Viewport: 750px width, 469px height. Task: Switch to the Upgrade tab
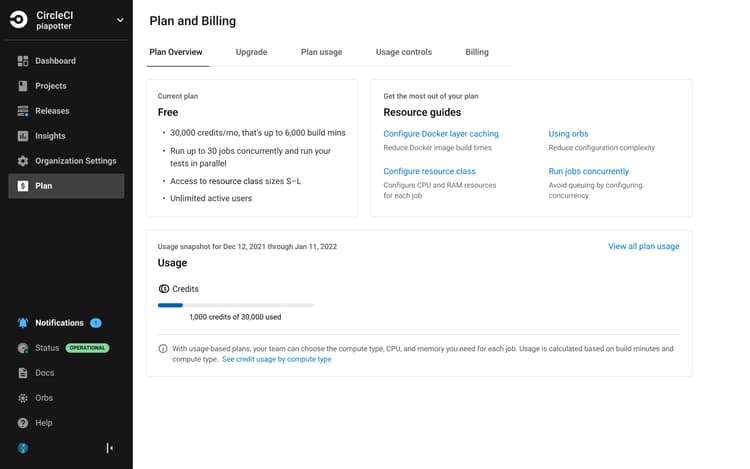click(251, 52)
